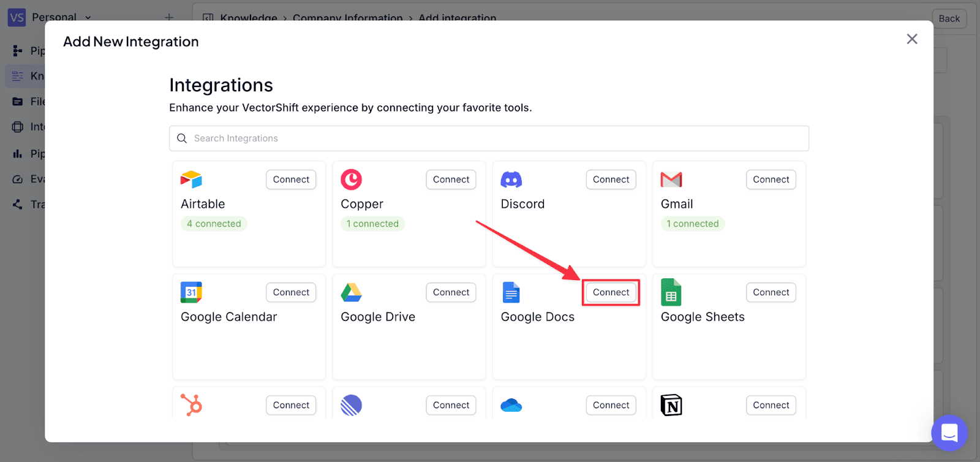Click Gmail's "1 connected" badge

[x=693, y=224]
